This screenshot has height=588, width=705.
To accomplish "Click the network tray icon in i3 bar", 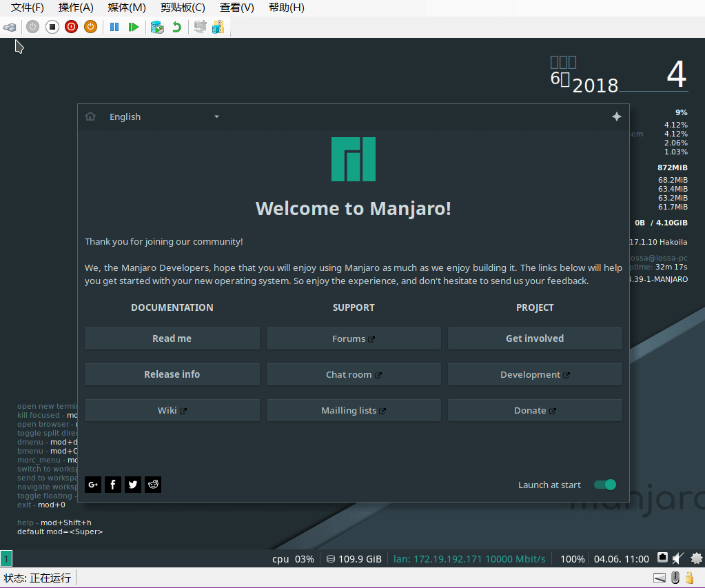I will coord(662,558).
